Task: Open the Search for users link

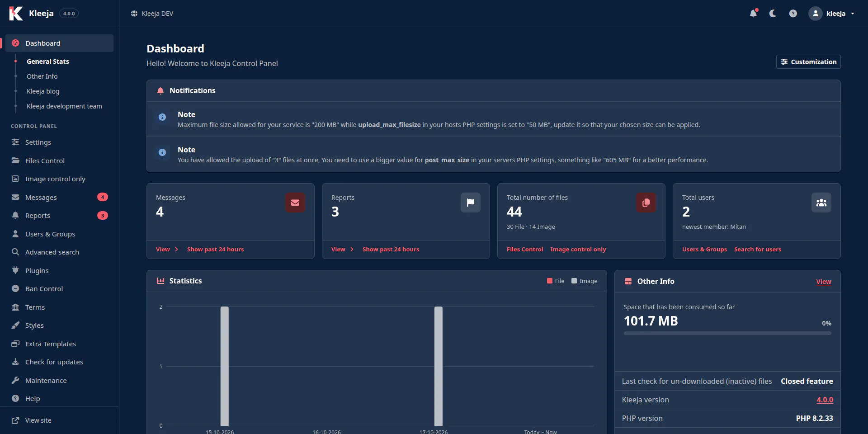Action: pos(758,250)
